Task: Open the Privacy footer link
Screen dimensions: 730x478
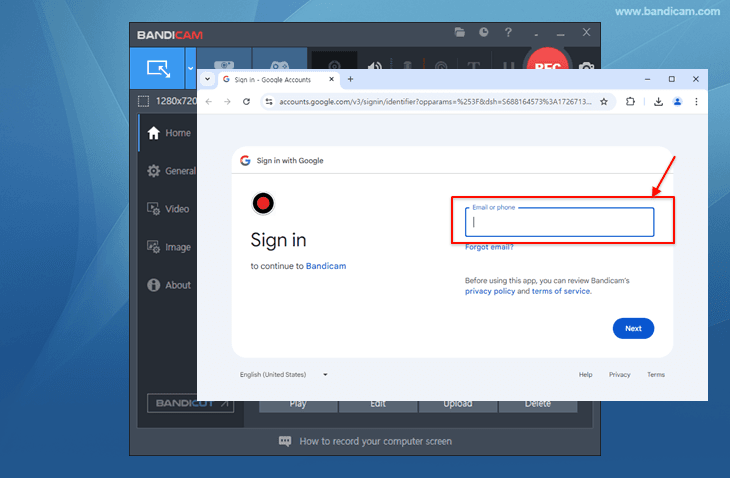Action: (619, 375)
